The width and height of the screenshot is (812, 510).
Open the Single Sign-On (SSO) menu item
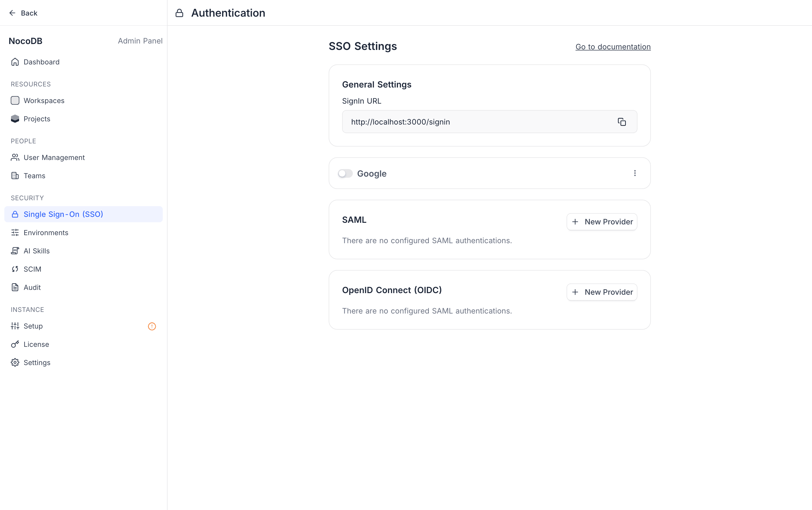(x=83, y=214)
